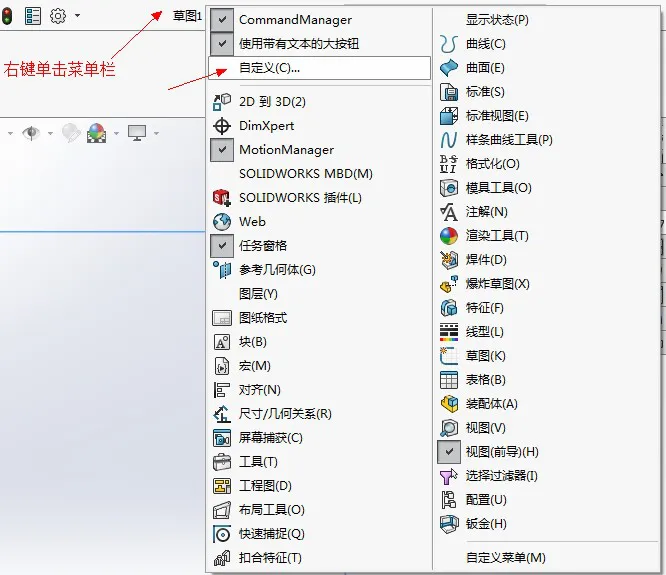Click the 图纸格式 icon
Image resolution: width=666 pixels, height=575 pixels.
coord(222,318)
